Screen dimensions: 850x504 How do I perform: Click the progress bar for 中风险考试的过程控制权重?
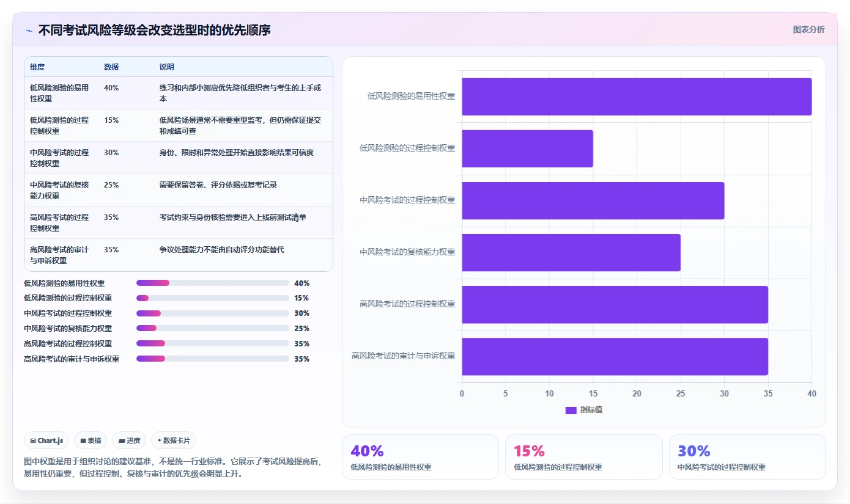coord(212,313)
